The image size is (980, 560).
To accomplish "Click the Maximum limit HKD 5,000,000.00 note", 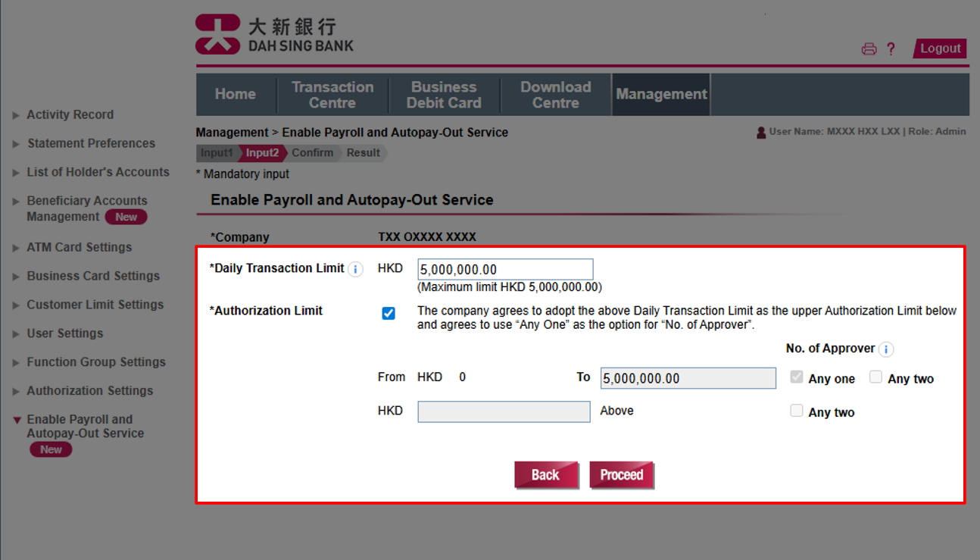I will pyautogui.click(x=510, y=287).
